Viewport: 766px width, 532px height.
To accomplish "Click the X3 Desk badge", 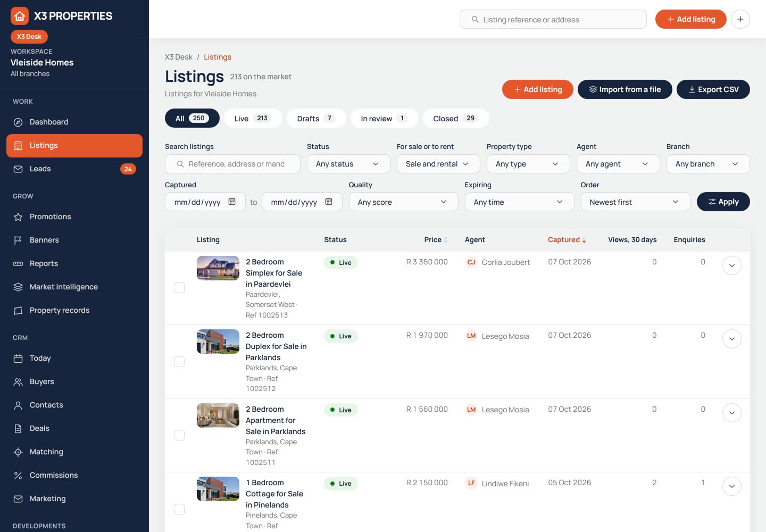I will point(29,37).
